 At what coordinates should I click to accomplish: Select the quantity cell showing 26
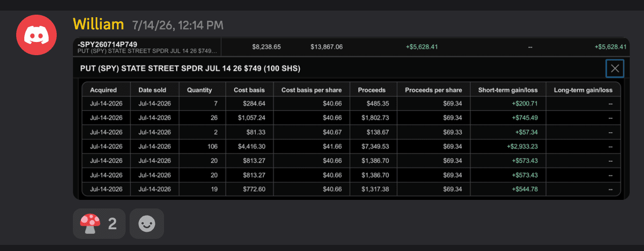[214, 118]
